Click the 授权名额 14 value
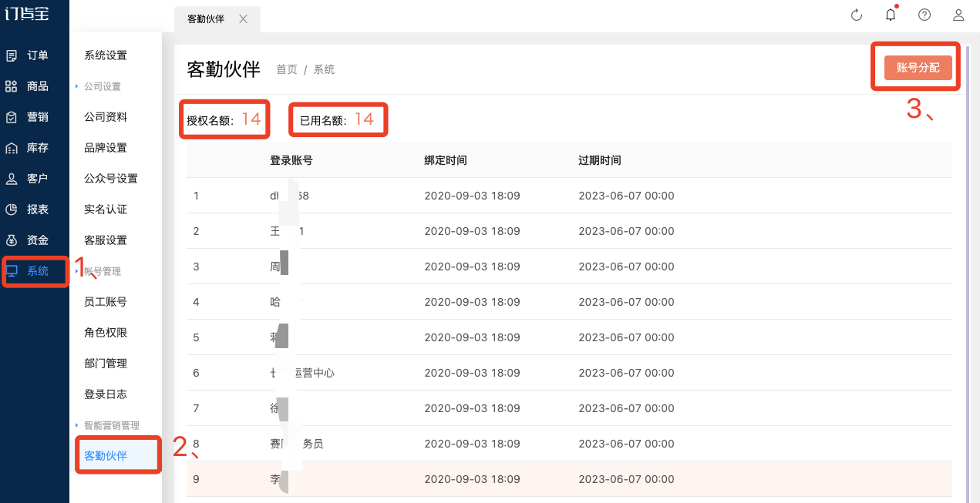 coord(251,119)
